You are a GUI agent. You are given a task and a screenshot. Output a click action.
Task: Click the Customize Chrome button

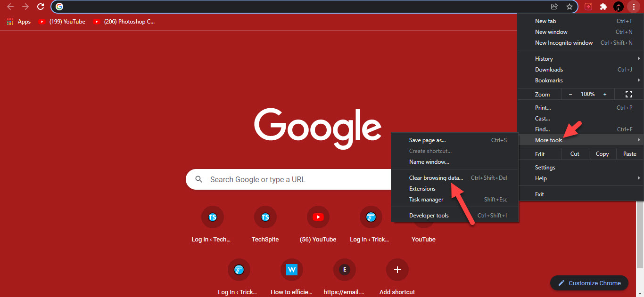click(x=589, y=283)
